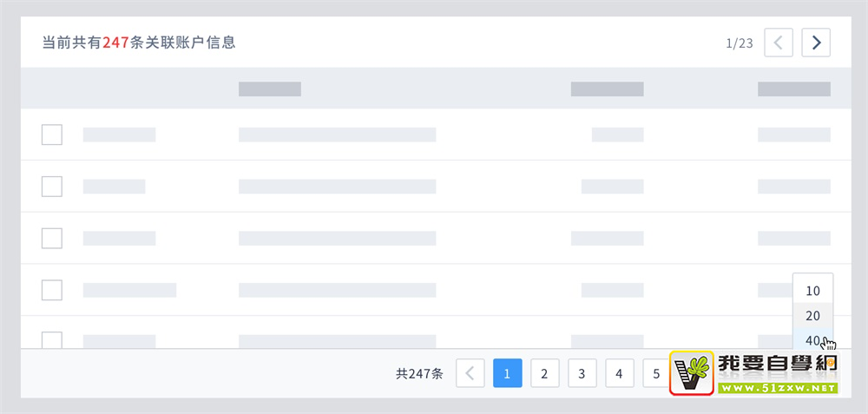Click the 共247条 total count label

coord(419,374)
